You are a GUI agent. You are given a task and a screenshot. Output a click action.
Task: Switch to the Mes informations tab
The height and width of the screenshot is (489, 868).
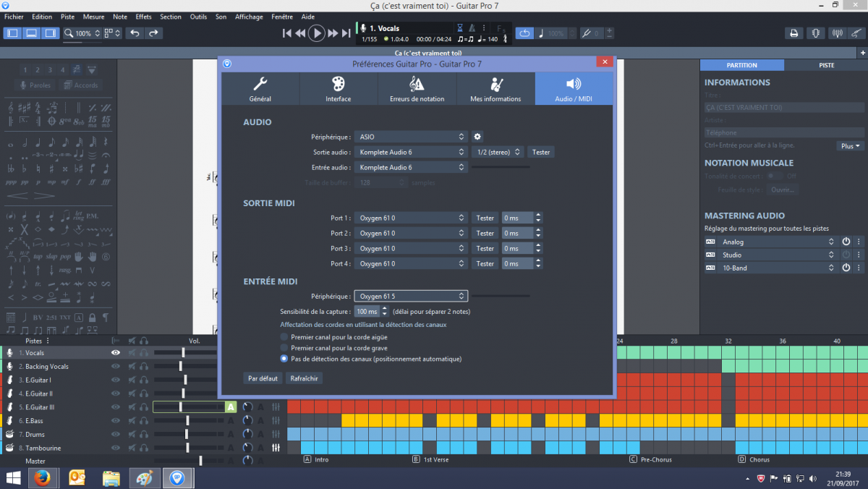tap(495, 89)
